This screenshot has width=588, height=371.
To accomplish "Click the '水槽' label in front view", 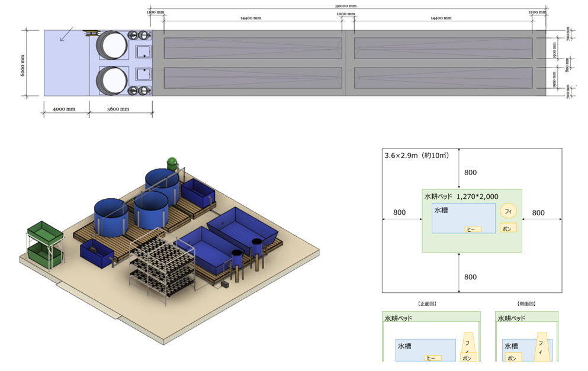I will [404, 346].
